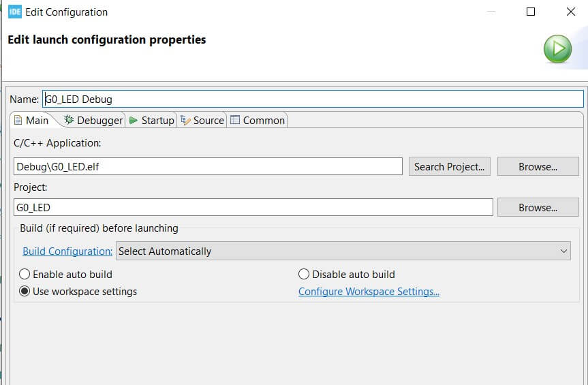Choose the Disable auto build option

[304, 275]
